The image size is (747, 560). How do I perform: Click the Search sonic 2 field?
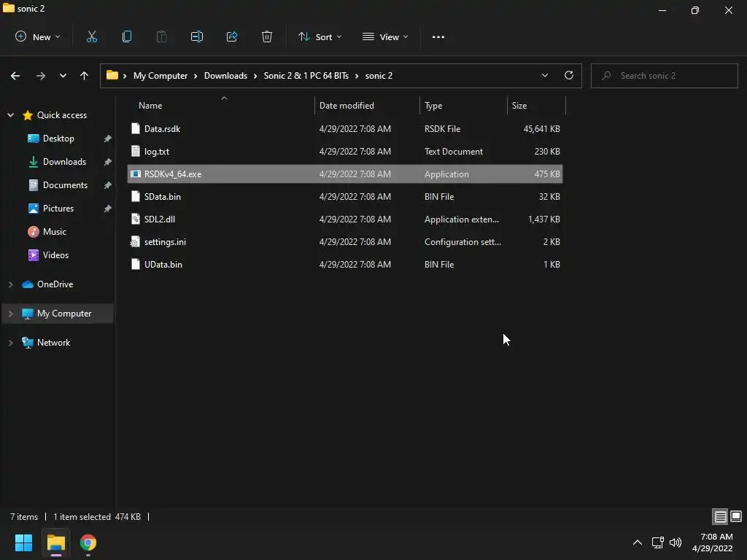664,76
